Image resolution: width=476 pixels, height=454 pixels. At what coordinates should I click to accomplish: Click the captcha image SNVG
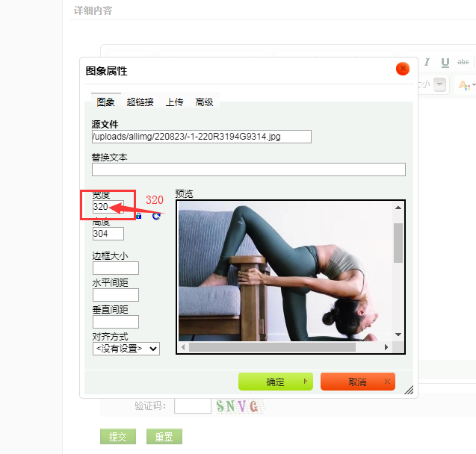(240, 406)
